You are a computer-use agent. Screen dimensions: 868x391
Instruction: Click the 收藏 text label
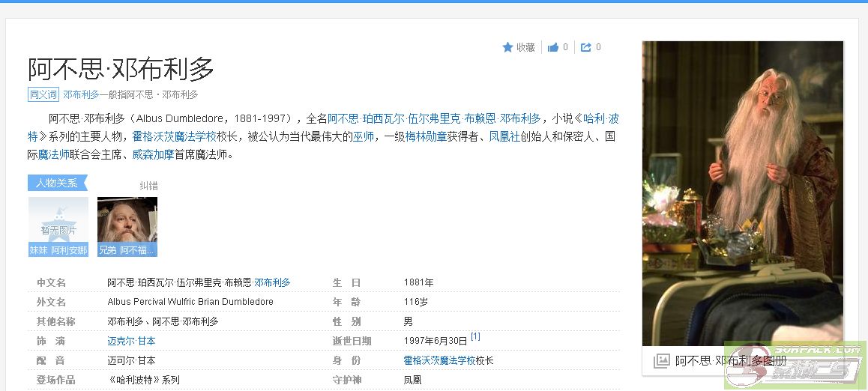[526, 47]
